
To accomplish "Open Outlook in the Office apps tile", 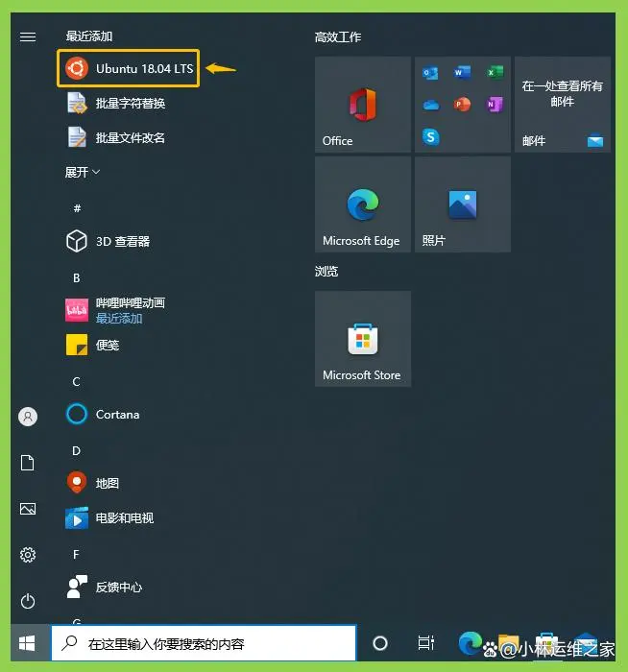I will pyautogui.click(x=430, y=72).
